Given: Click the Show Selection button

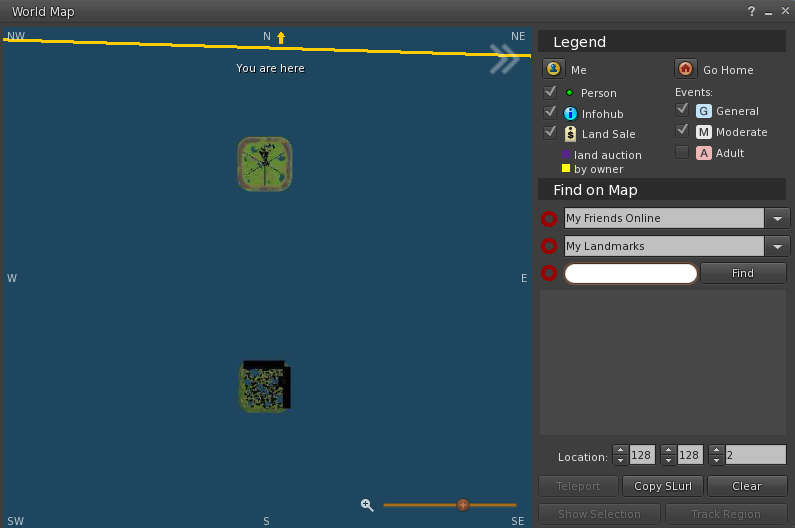Looking at the screenshot, I should [x=599, y=514].
